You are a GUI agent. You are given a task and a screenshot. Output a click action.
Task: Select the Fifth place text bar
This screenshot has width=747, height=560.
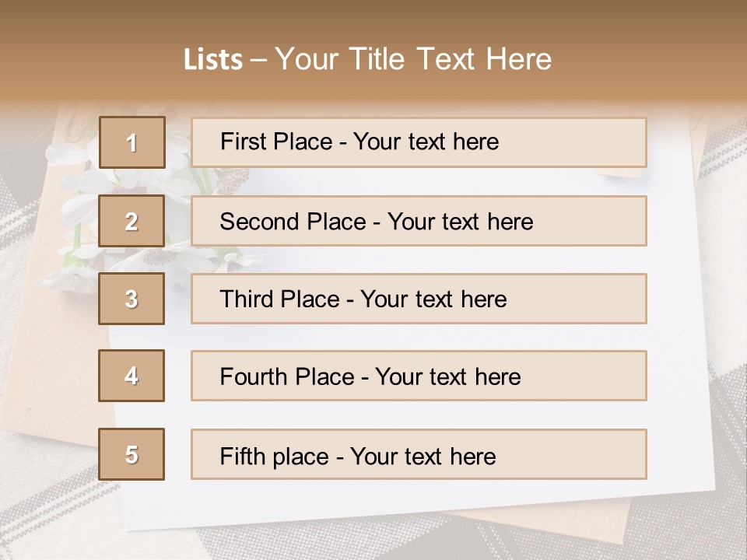coord(419,454)
